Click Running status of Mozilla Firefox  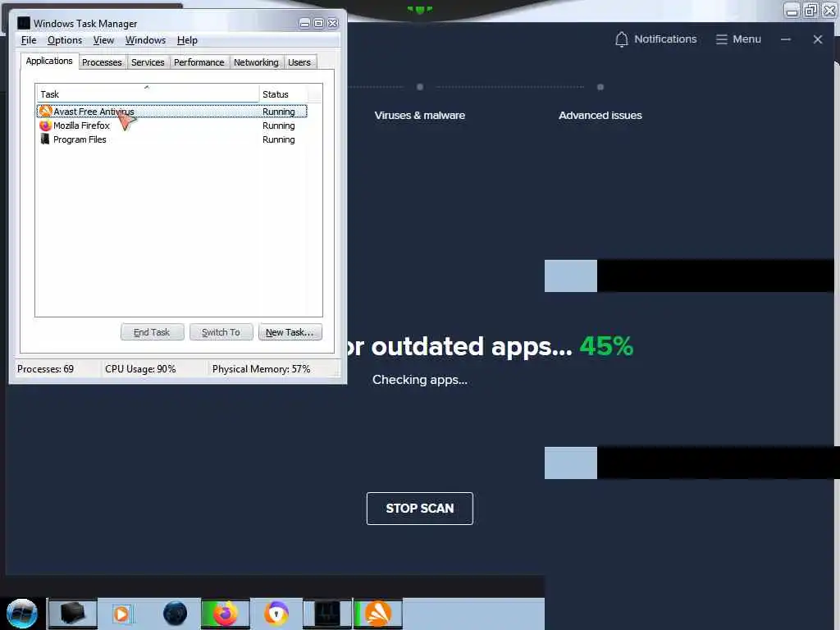[279, 126]
